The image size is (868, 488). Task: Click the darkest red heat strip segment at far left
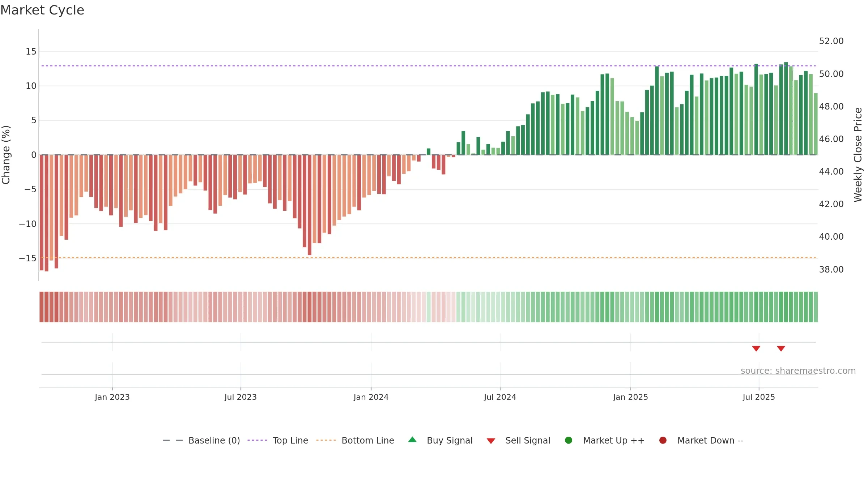[x=42, y=307]
